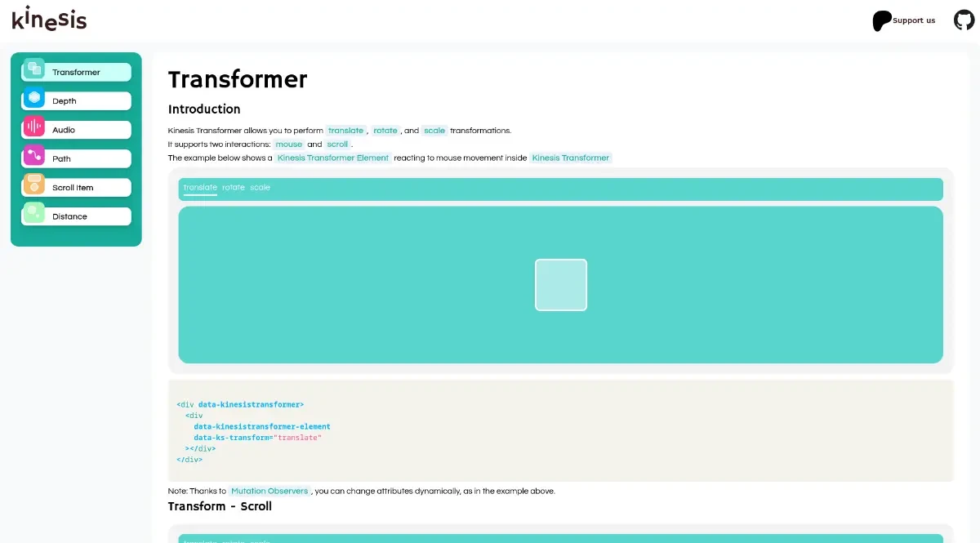The width and height of the screenshot is (980, 543).
Task: Select the translate tab in demo
Action: 200,188
